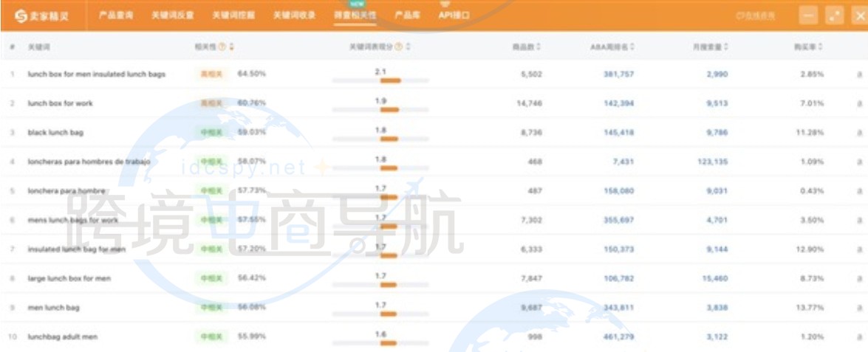Open monthly search volume link 123,135
Screen dimensions: 868x352
pyautogui.click(x=712, y=162)
